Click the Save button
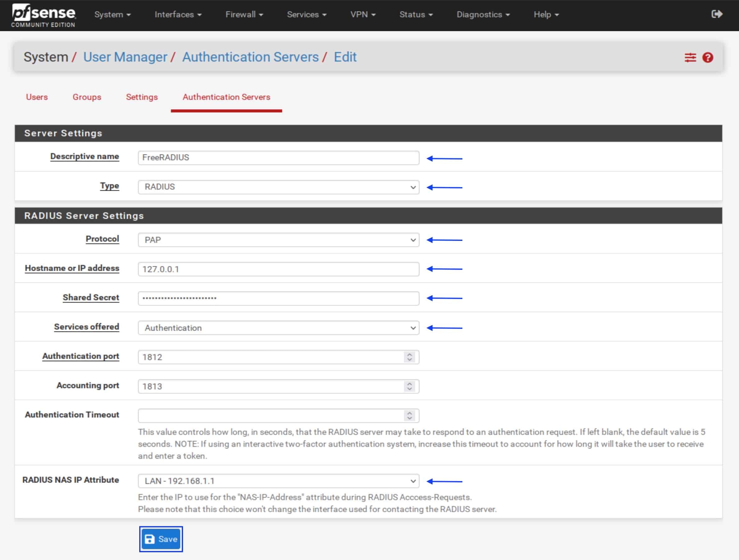This screenshot has height=560, width=739. (161, 539)
